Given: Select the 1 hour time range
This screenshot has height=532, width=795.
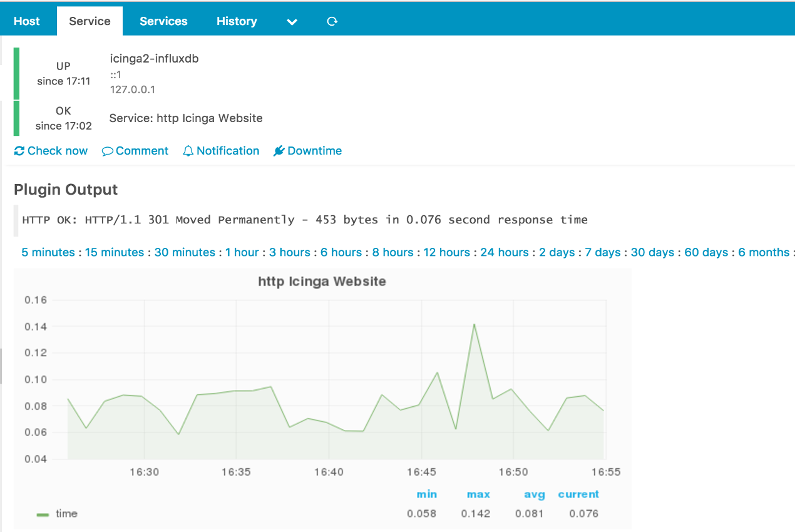Looking at the screenshot, I should (242, 252).
